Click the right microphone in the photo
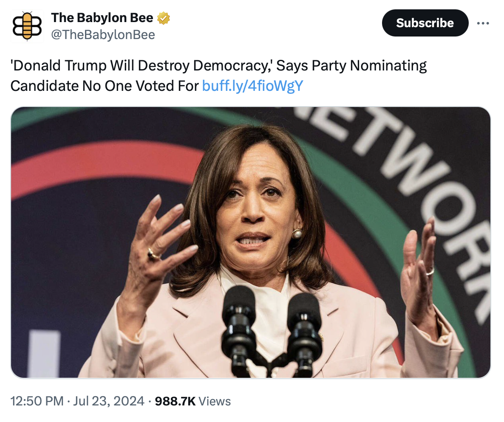This screenshot has height=422, width=504. (304, 327)
